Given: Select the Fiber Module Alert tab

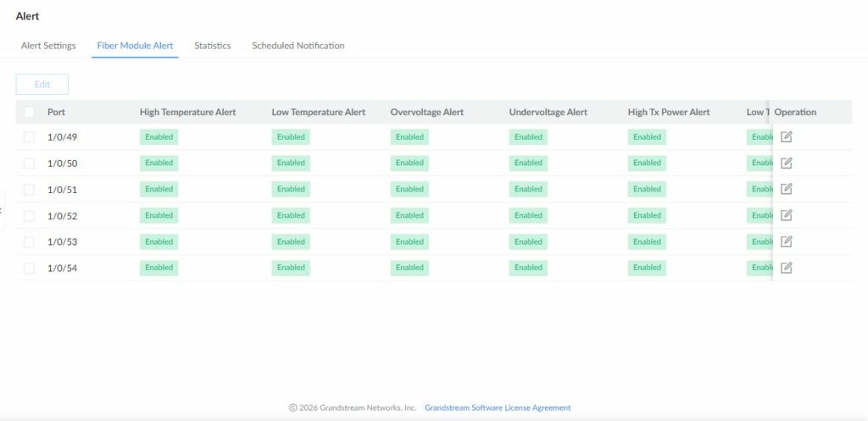Looking at the screenshot, I should click(x=135, y=46).
